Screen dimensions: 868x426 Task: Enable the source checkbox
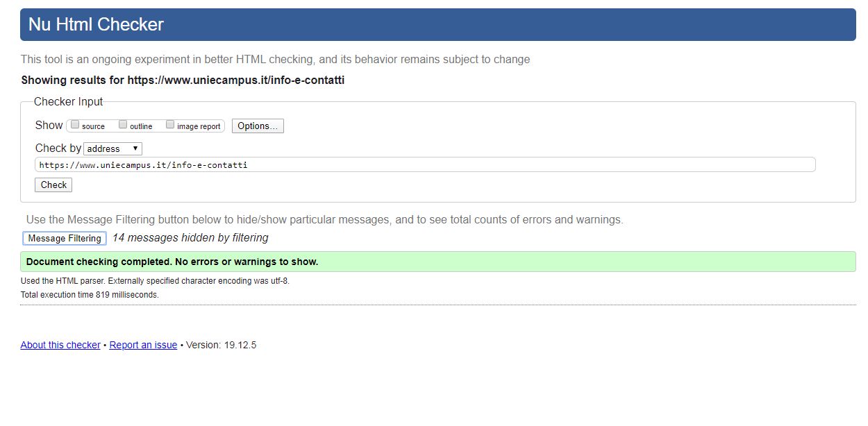pyautogui.click(x=75, y=125)
